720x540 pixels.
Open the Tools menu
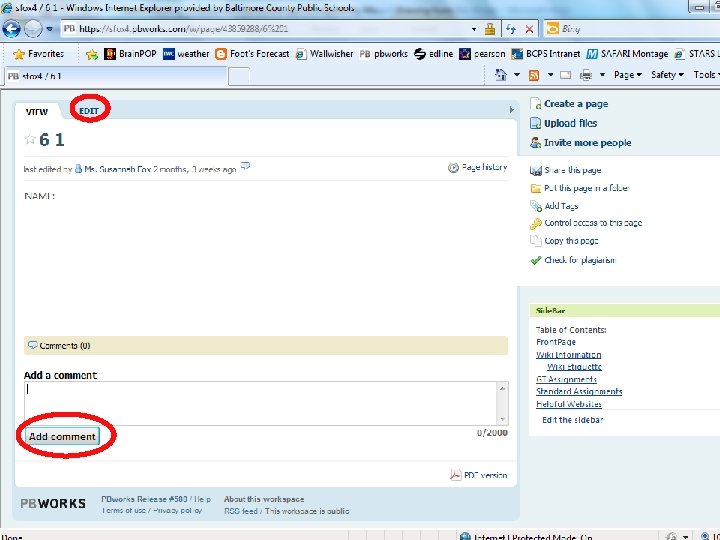pos(706,75)
